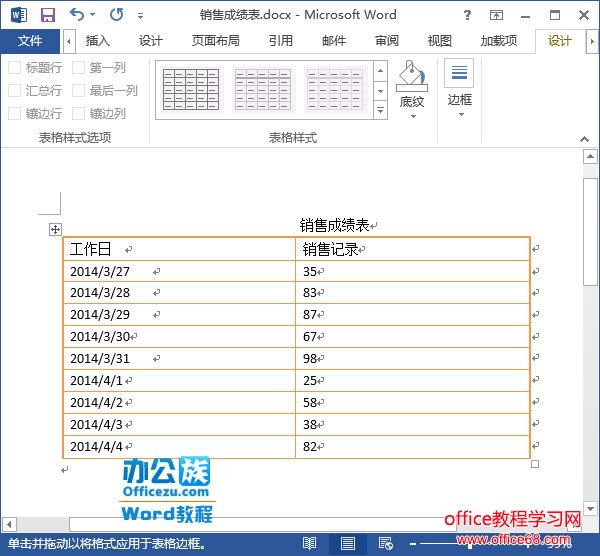The image size is (600, 556).
Task: Redo the last action with the circular arrow
Action: 116,15
